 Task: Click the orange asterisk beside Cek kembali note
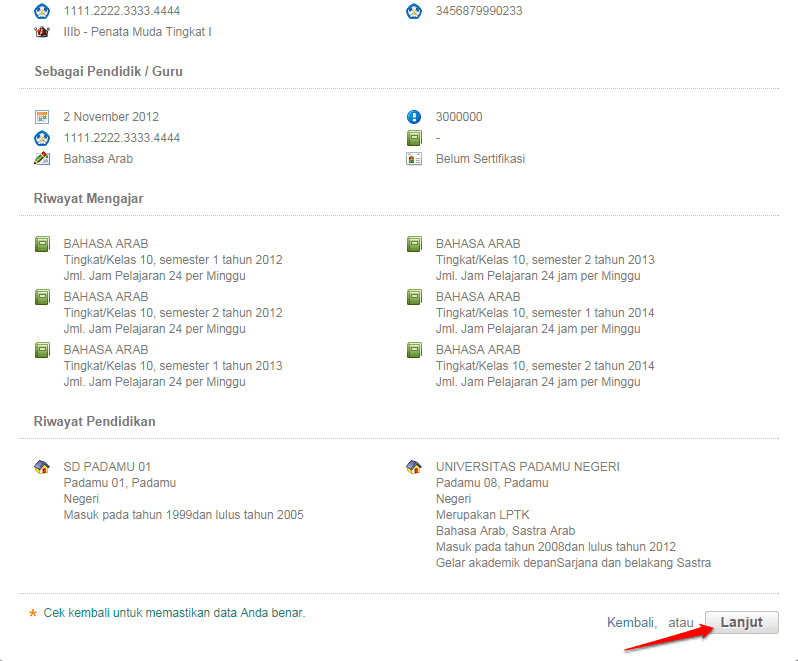click(33, 613)
